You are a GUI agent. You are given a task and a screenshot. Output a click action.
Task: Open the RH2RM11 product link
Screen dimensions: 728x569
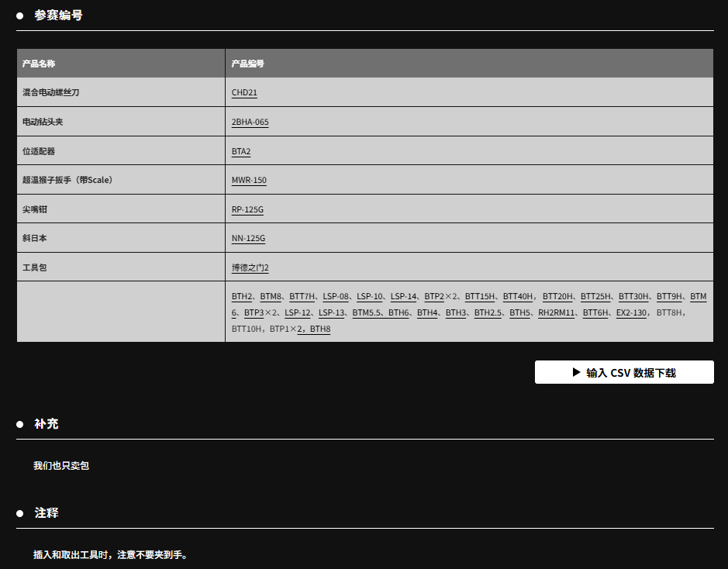click(556, 313)
